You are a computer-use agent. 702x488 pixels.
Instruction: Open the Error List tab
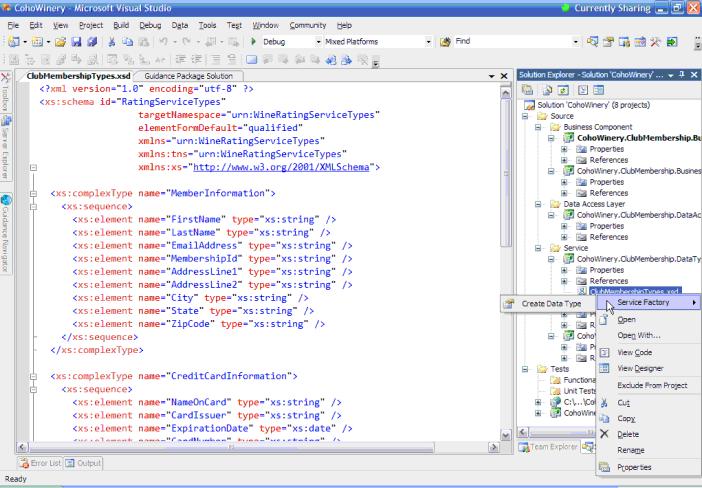40,463
